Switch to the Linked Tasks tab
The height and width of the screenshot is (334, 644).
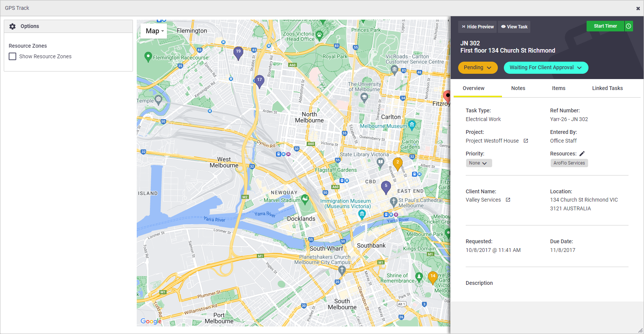[607, 88]
